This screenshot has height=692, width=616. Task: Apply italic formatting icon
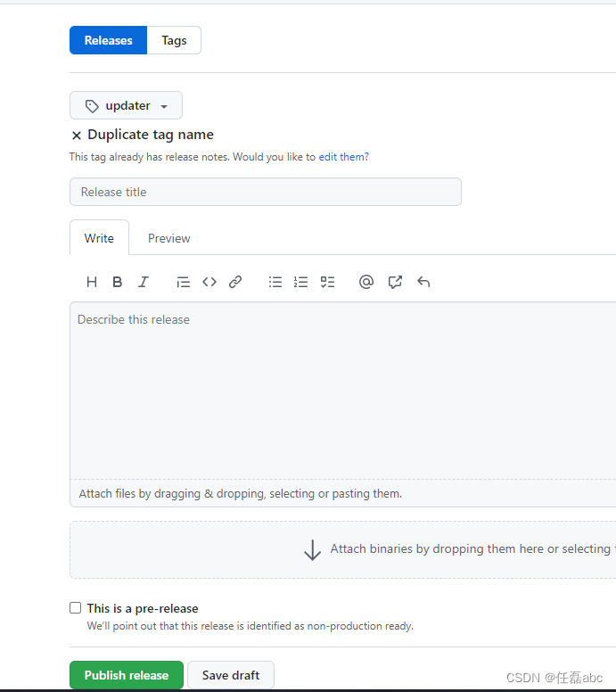[x=143, y=282]
